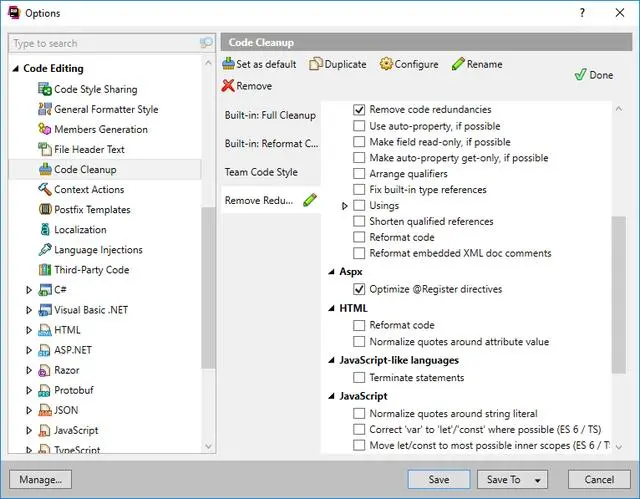Enable Fix built-in type references
Screen dimensions: 640x499
click(359, 189)
